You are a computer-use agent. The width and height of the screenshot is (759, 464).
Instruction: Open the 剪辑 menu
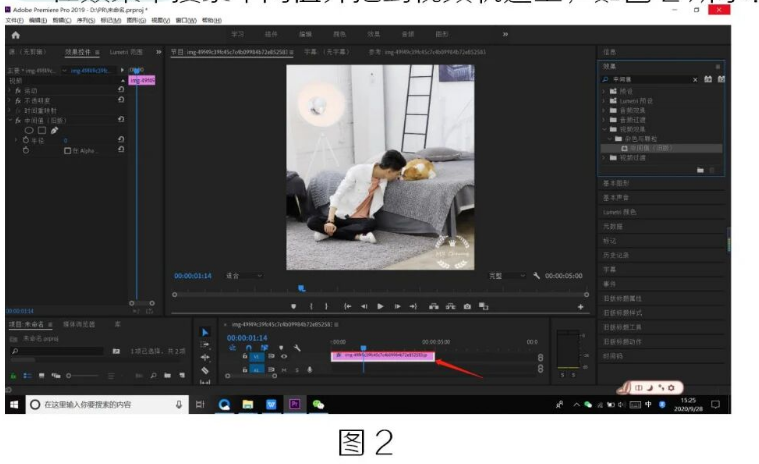point(61,20)
